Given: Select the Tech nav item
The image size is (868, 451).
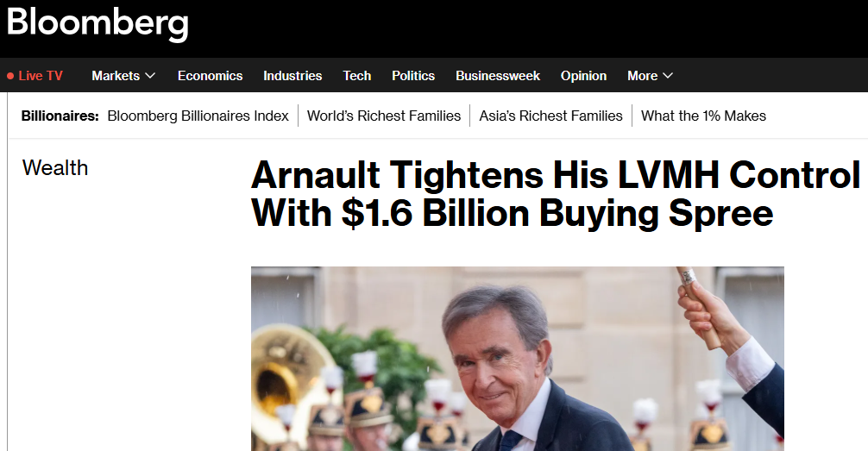Looking at the screenshot, I should click(x=357, y=76).
